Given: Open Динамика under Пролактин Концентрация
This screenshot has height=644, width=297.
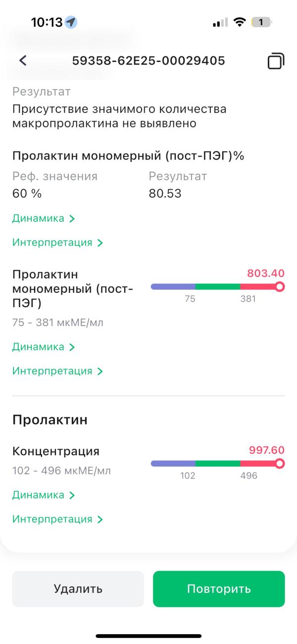Looking at the screenshot, I should tap(44, 495).
